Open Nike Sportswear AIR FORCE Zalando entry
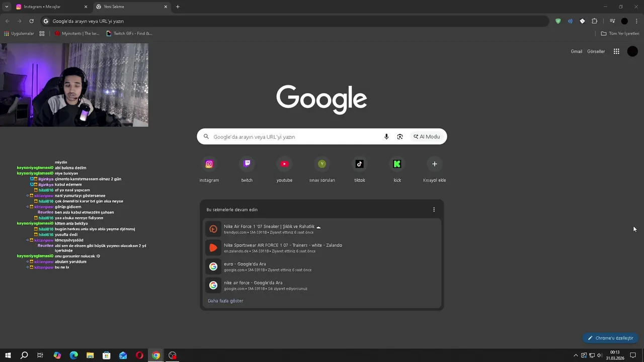644x362 pixels. click(322, 248)
